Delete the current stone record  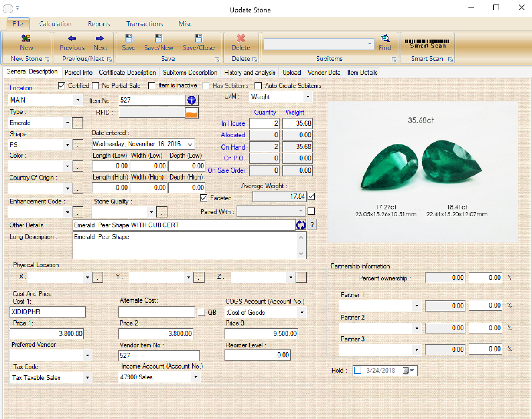tap(241, 42)
